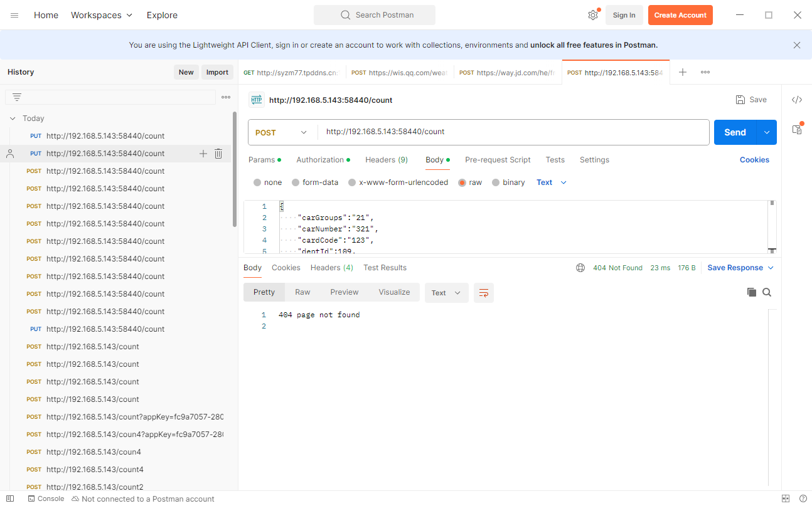This screenshot has width=812, height=506.
Task: Change raw body format from Text
Action: [x=552, y=182]
